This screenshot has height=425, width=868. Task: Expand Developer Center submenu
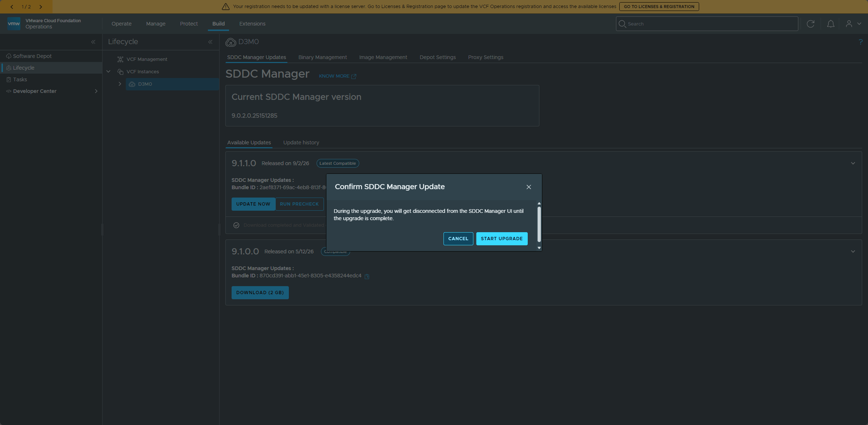tap(96, 91)
